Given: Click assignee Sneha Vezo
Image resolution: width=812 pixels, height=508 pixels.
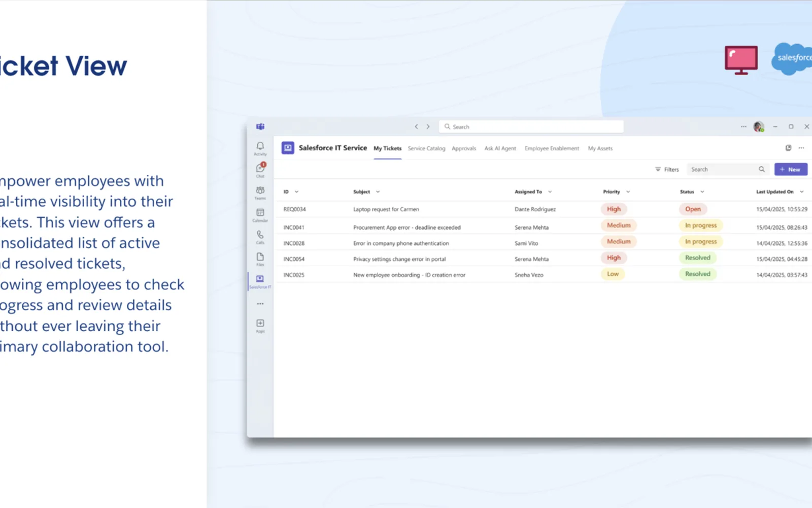Looking at the screenshot, I should [x=529, y=275].
